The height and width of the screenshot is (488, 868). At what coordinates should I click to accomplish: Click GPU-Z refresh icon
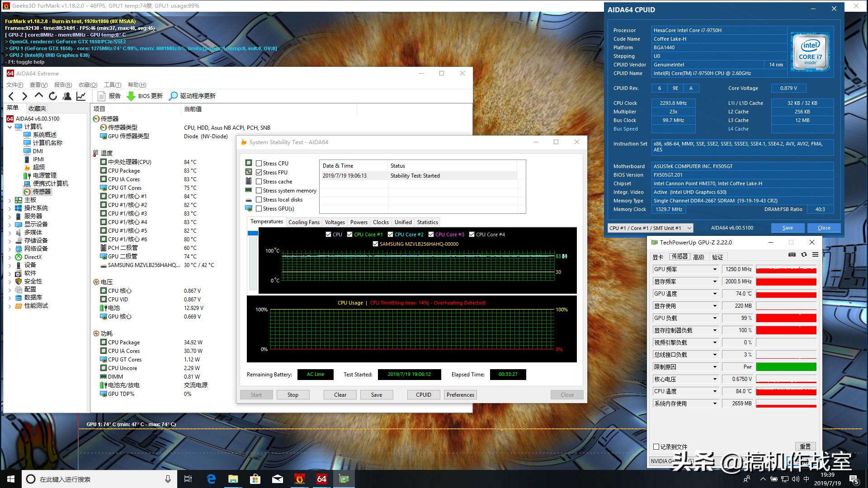pos(804,255)
